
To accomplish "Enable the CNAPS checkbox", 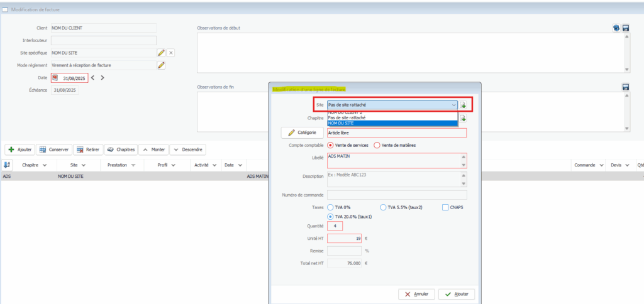I will [x=445, y=207].
